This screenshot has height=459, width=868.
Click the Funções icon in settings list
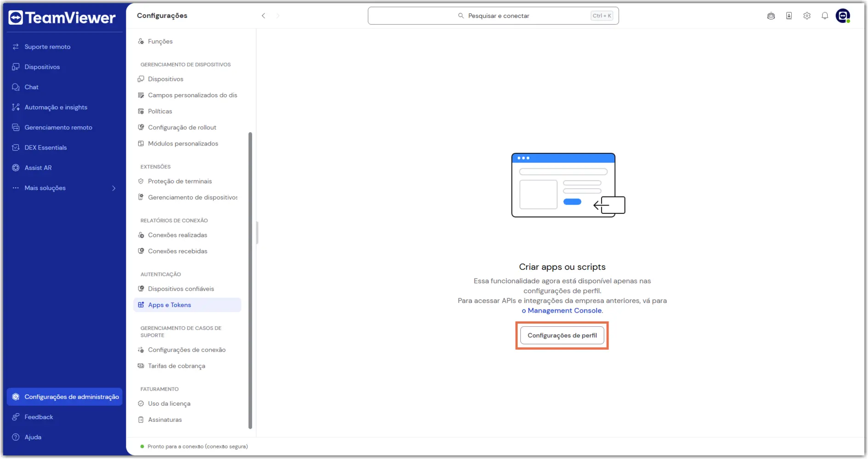(141, 41)
